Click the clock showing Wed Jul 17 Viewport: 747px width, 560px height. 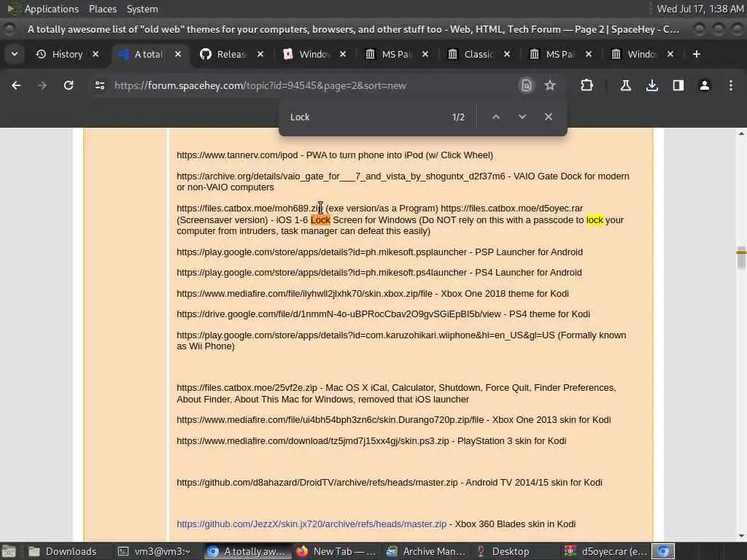700,9
